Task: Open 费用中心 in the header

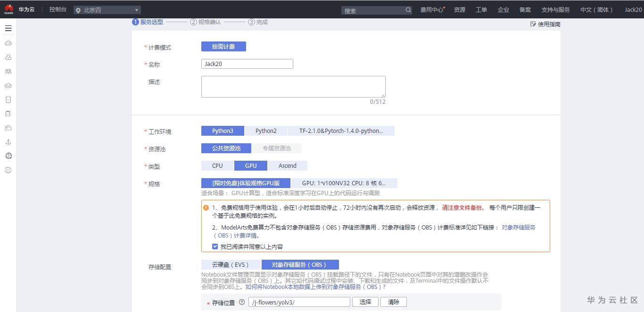Action: tap(432, 10)
